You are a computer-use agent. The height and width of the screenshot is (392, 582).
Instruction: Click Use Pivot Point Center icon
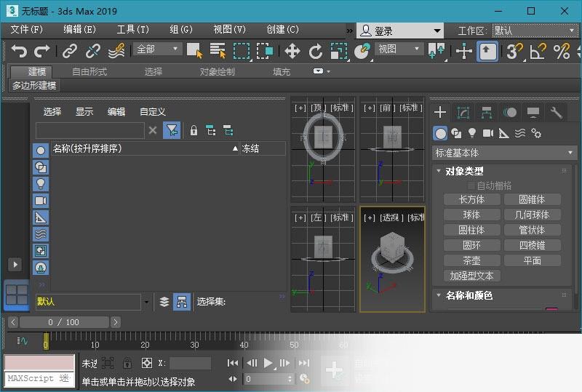pyautogui.click(x=436, y=51)
